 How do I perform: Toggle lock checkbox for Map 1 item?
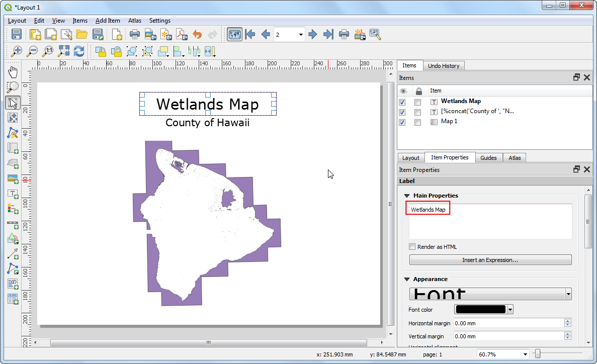point(417,122)
